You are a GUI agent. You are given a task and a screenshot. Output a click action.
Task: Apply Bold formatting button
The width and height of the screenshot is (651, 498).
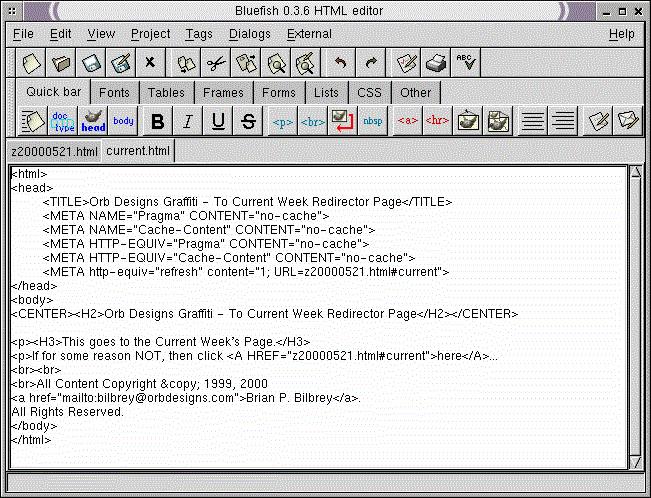(157, 122)
